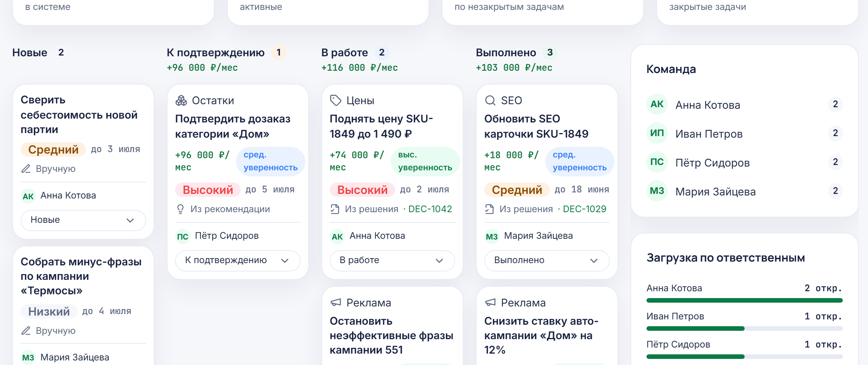Click Пётр Сидоров load progress bar

tap(744, 357)
